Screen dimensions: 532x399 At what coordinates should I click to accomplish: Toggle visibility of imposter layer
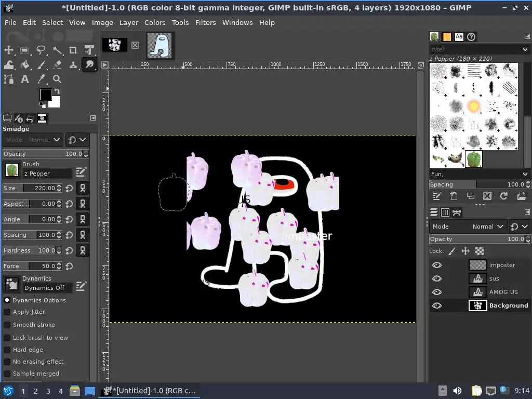(436, 265)
